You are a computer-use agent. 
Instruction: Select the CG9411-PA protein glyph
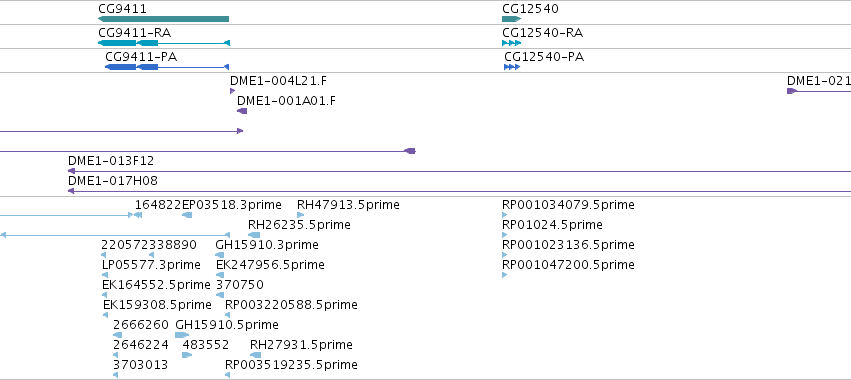(x=167, y=67)
